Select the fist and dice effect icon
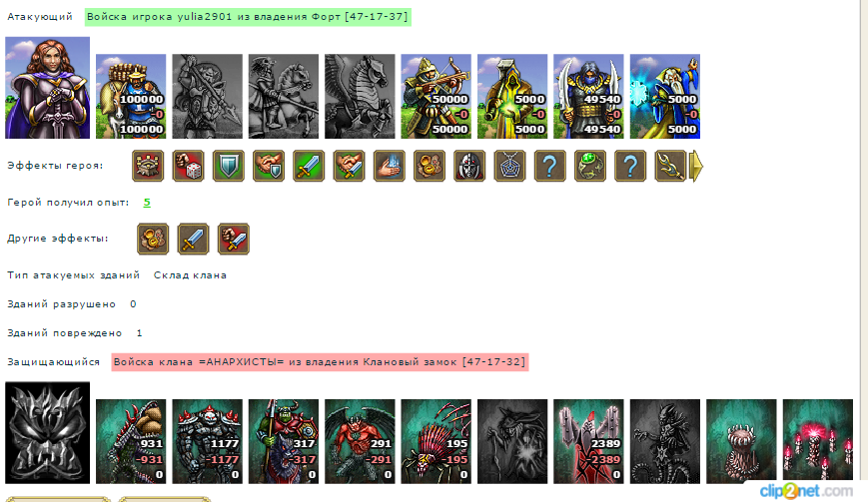868x502 pixels. 188,166
